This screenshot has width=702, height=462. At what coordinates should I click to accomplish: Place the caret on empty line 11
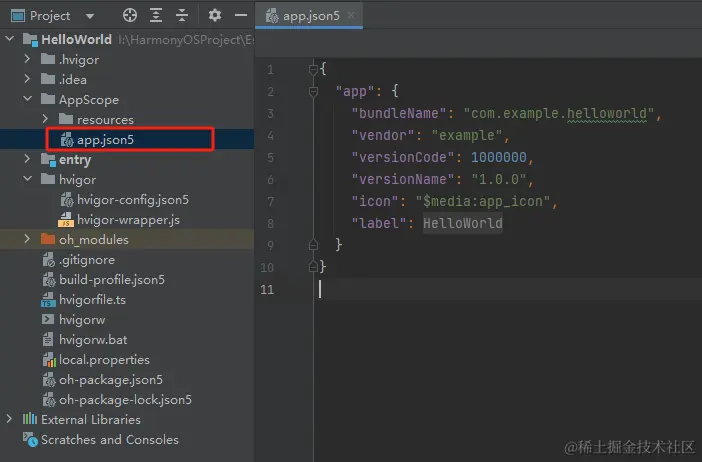[x=506, y=289]
